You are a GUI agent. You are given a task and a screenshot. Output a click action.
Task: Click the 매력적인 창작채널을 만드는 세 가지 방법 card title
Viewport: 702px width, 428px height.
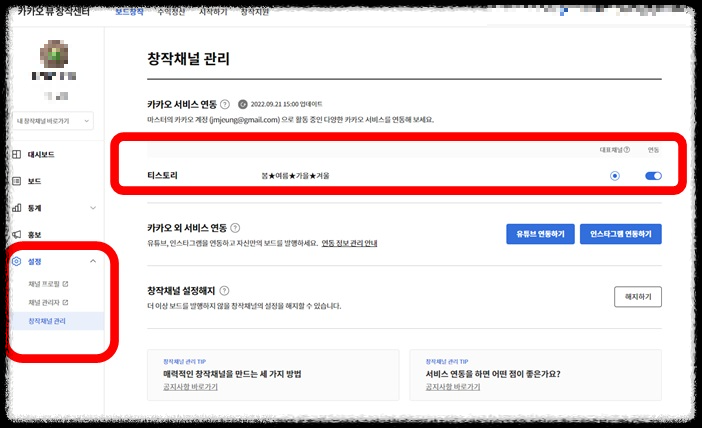232,374
